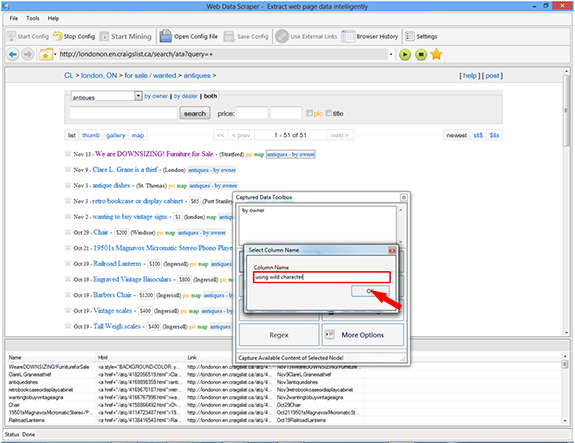The image size is (575, 443).
Task: Sort by newest button
Action: (x=457, y=135)
